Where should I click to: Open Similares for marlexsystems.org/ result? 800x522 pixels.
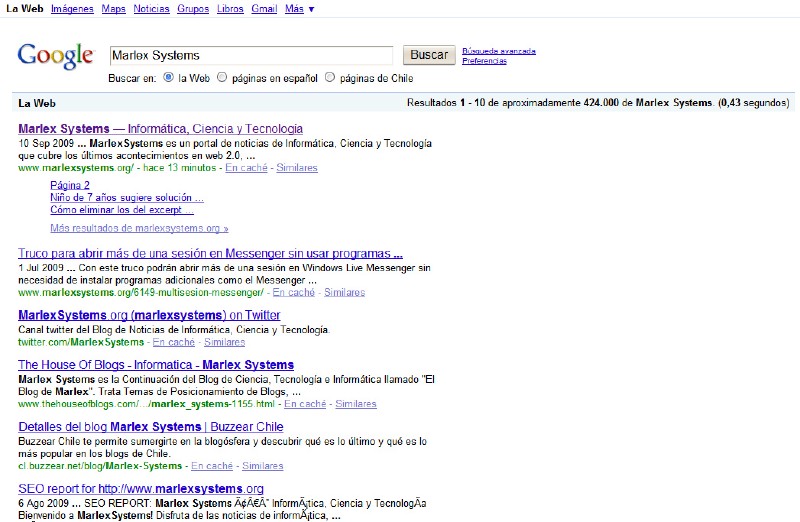tap(297, 168)
